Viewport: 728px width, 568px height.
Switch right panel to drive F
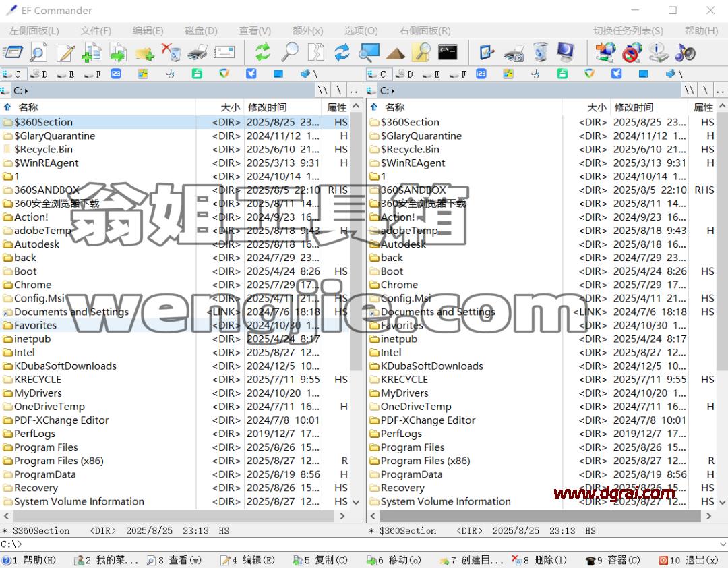(458, 74)
